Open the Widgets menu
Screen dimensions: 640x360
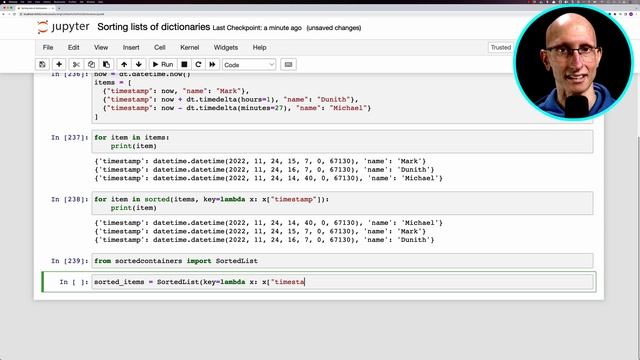[x=226, y=47]
